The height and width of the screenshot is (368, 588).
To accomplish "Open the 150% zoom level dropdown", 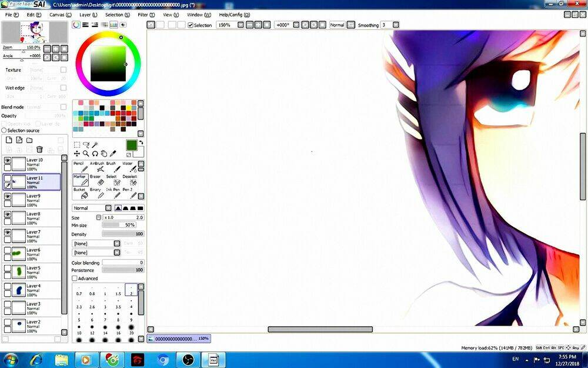I will pyautogui.click(x=240, y=25).
